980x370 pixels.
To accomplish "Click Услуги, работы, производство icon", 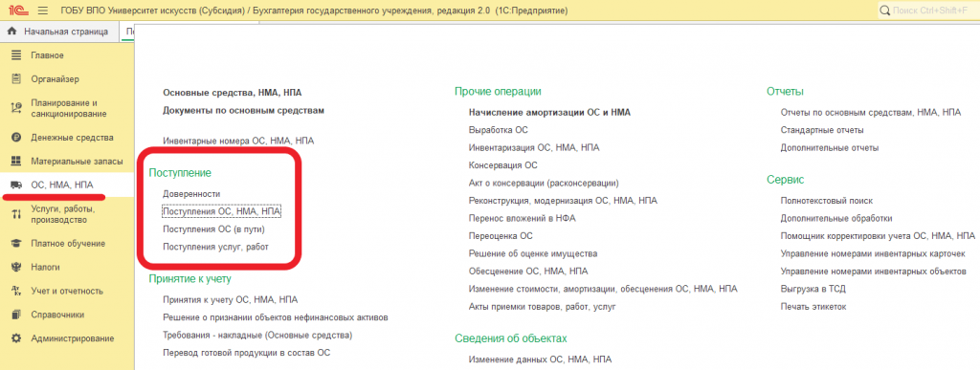I will 17,214.
